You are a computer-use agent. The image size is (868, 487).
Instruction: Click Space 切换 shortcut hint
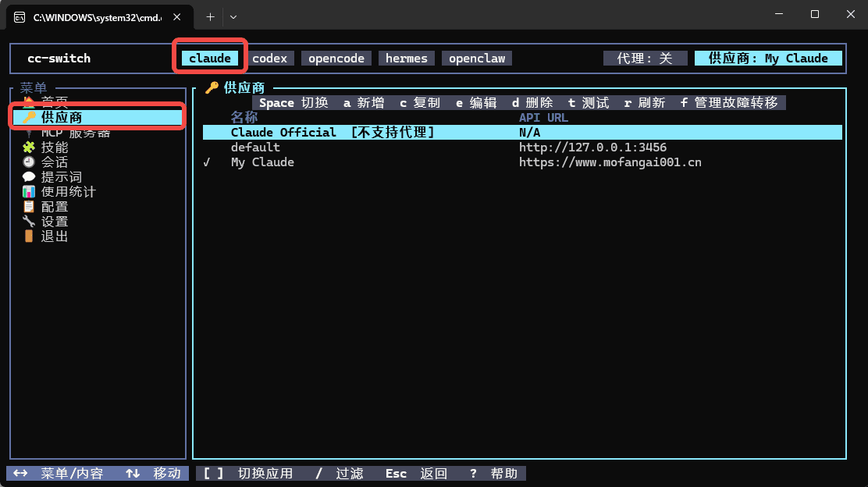293,103
